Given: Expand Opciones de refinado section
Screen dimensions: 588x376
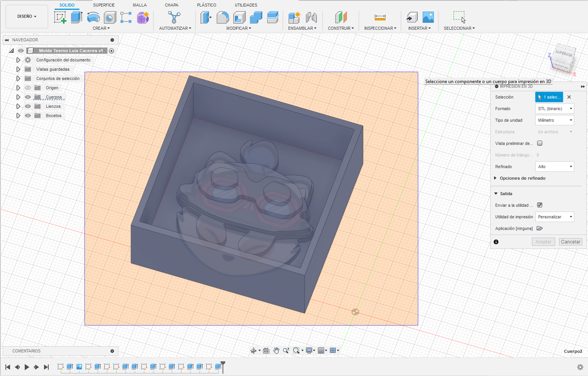Looking at the screenshot, I should point(495,178).
